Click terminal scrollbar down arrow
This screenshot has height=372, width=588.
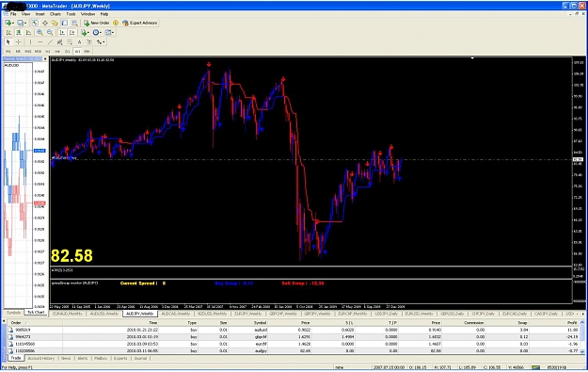coord(582,351)
